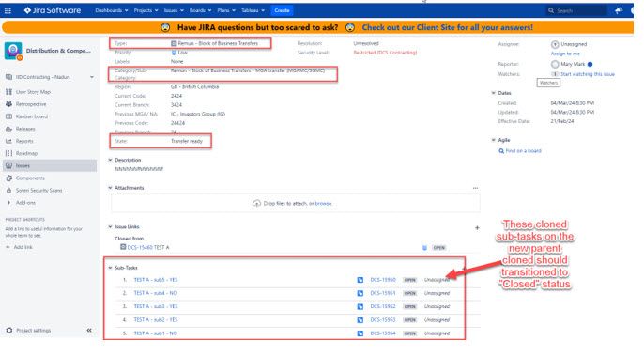
Task: Collapse the Issue Links section
Action: click(x=110, y=227)
